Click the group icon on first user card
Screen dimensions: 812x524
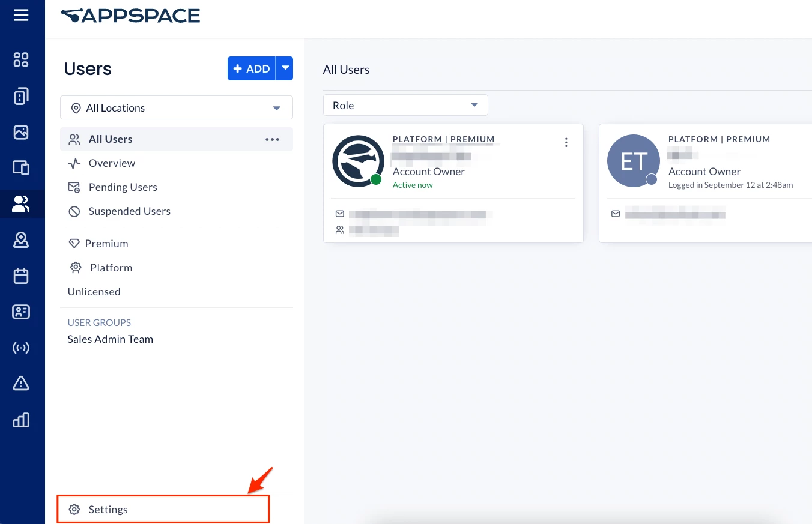click(340, 229)
